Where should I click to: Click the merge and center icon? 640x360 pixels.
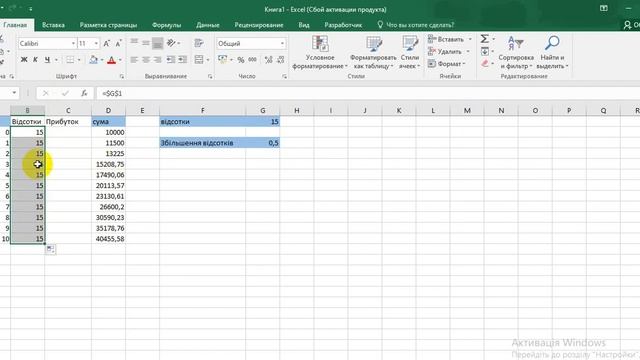pos(199,60)
